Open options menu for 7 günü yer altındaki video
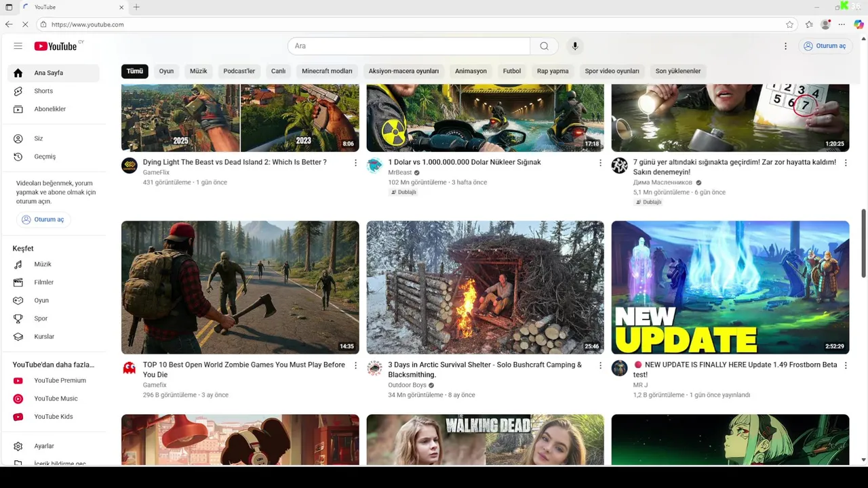The image size is (868, 488). click(x=846, y=163)
